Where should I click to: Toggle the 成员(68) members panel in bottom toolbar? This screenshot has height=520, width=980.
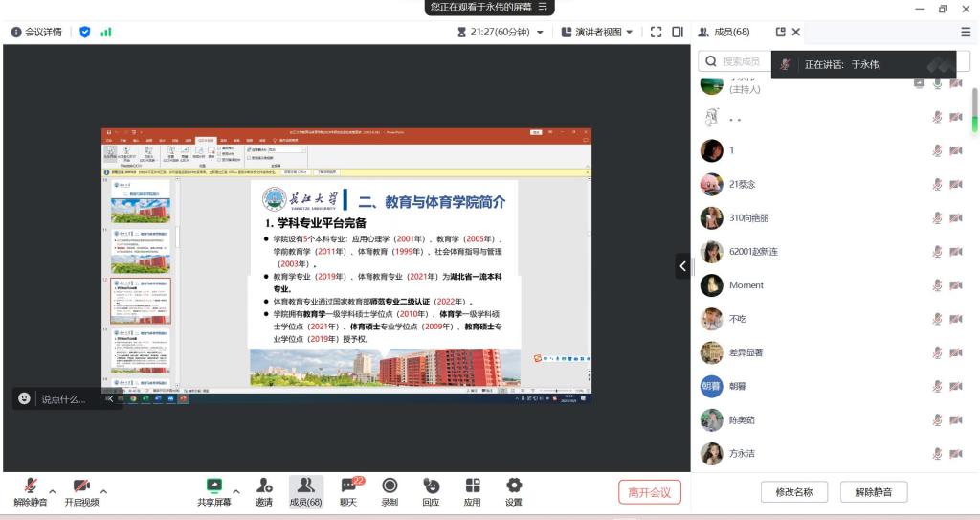(x=305, y=486)
